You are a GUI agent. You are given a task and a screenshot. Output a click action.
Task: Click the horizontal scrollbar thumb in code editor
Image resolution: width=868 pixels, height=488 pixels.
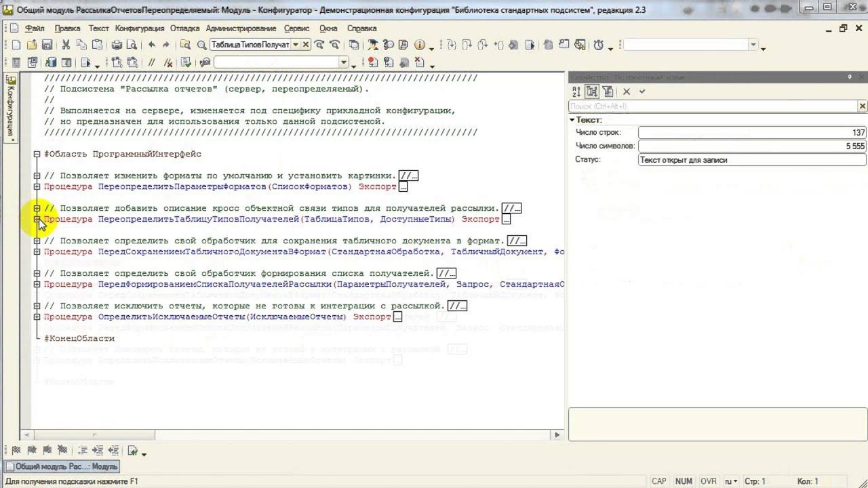pos(94,435)
